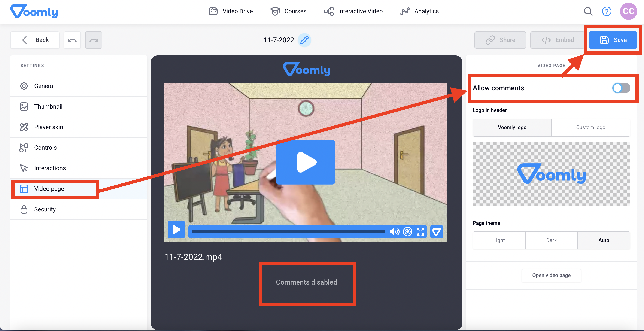Click the Video page sidebar icon
644x331 pixels.
click(24, 189)
